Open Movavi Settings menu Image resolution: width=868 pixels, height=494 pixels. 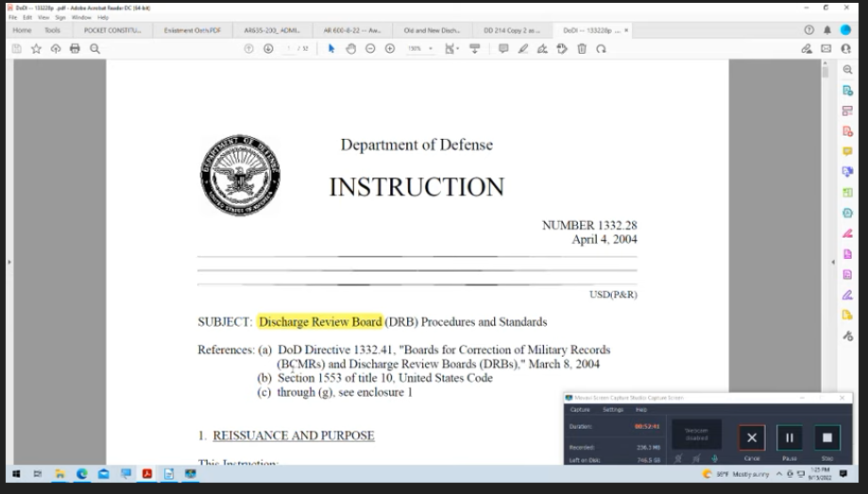(x=613, y=410)
